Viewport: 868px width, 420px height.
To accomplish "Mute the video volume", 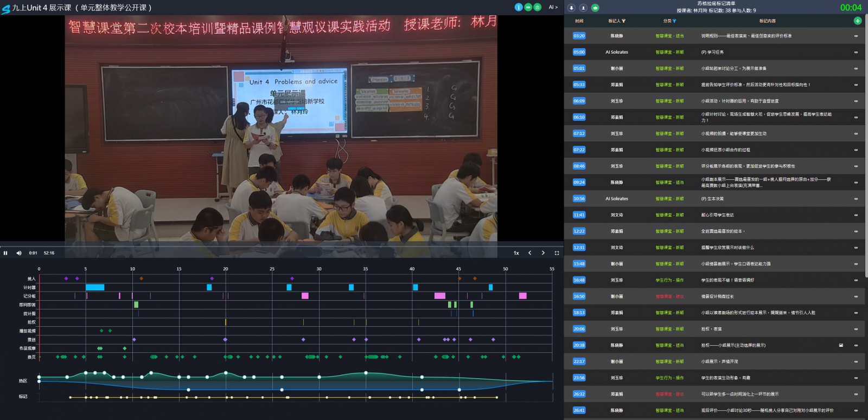I will [19, 253].
